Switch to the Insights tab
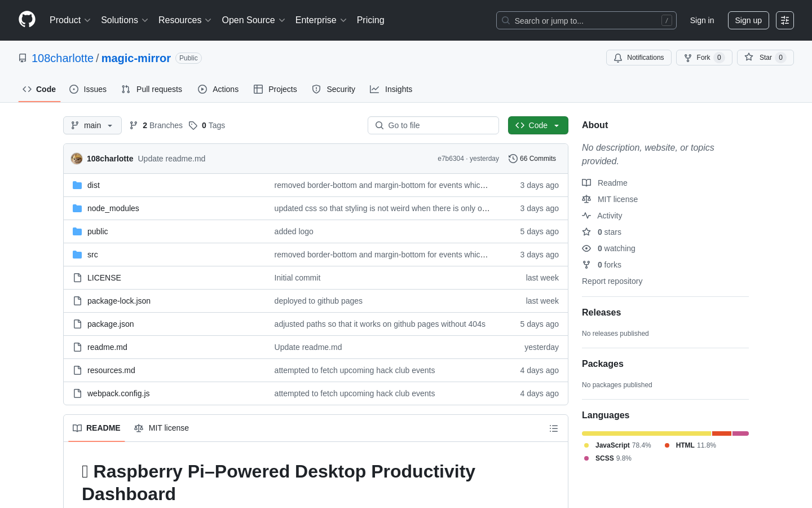Image resolution: width=812 pixels, height=508 pixels. 391,89
